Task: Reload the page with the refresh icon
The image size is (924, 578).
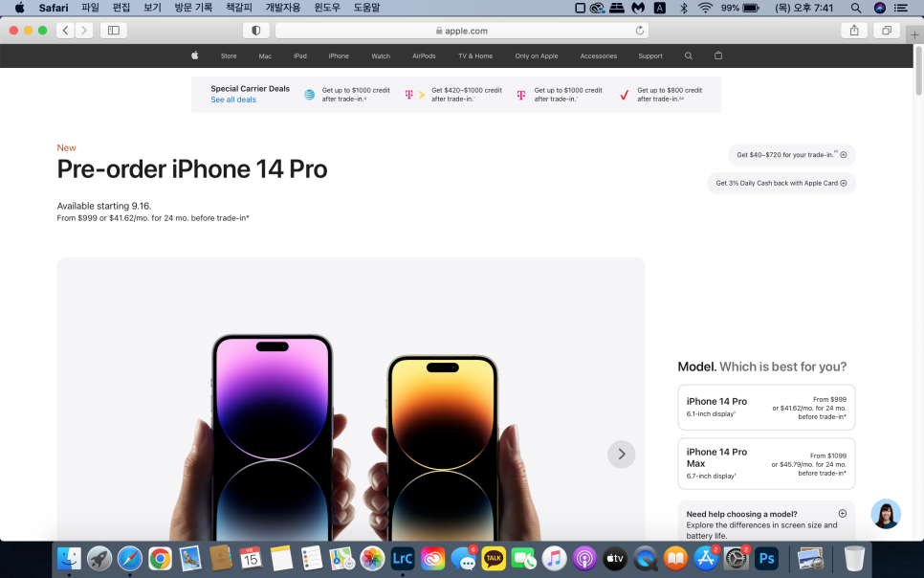Action: click(x=639, y=31)
